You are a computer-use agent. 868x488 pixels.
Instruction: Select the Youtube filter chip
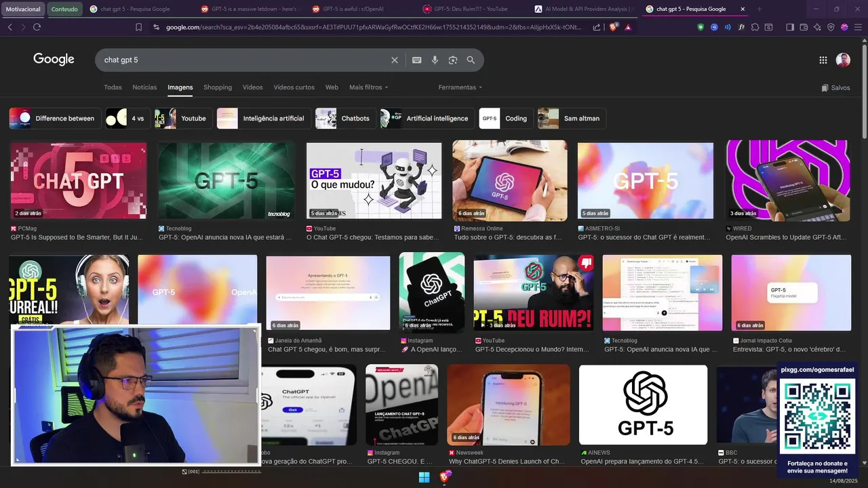tap(184, 118)
